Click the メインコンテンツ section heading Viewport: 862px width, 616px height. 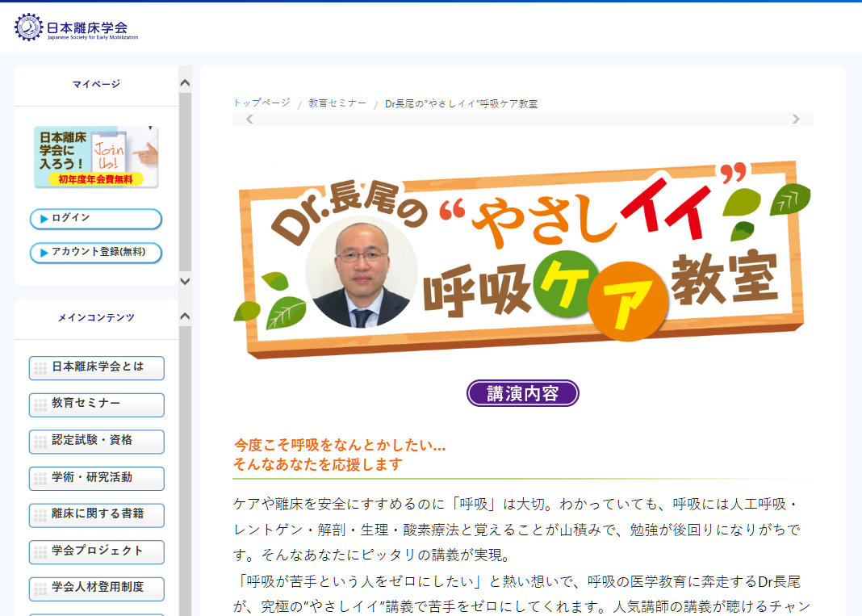[x=96, y=318]
